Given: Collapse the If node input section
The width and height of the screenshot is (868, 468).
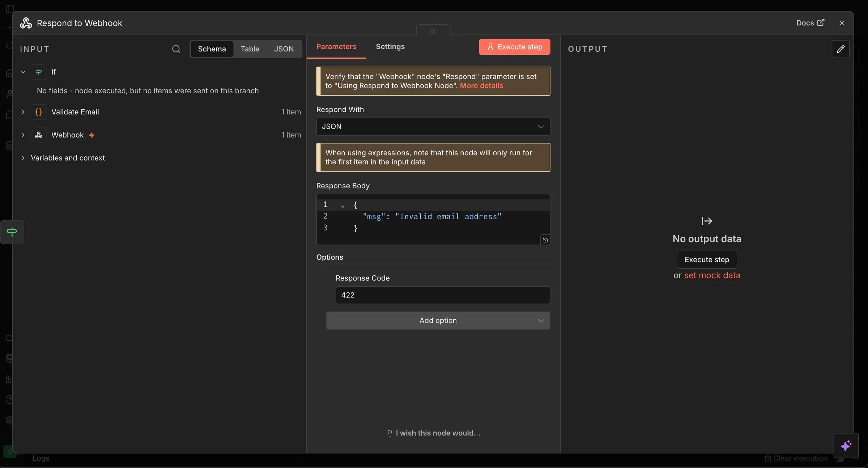Looking at the screenshot, I should pos(23,72).
